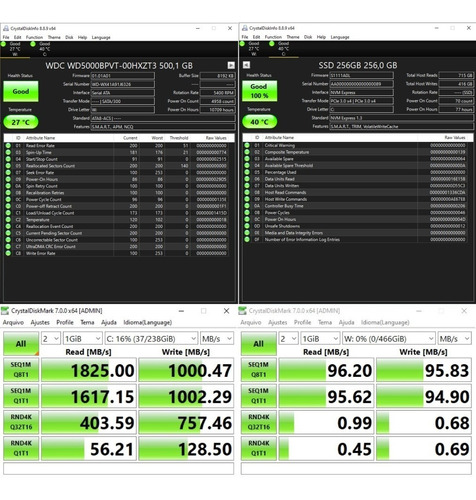The width and height of the screenshot is (476, 500).
Task: Click the 40 °C temperature indicator
Action: (x=259, y=122)
